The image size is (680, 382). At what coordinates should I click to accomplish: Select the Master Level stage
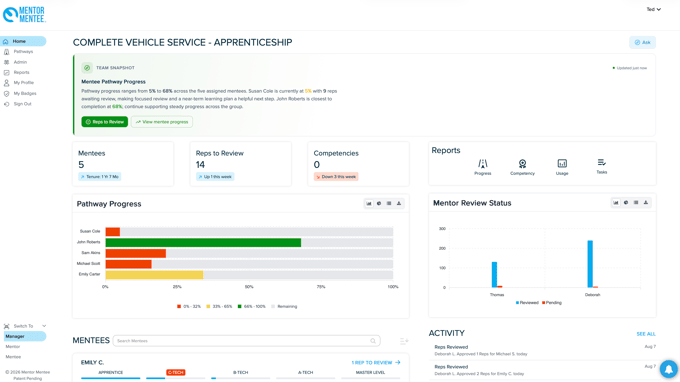(370, 372)
